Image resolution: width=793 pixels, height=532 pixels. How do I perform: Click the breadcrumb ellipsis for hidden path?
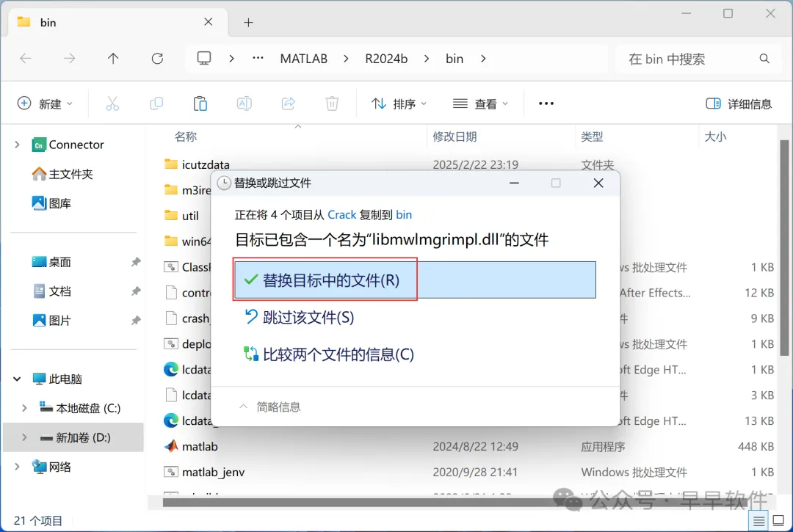tap(258, 59)
